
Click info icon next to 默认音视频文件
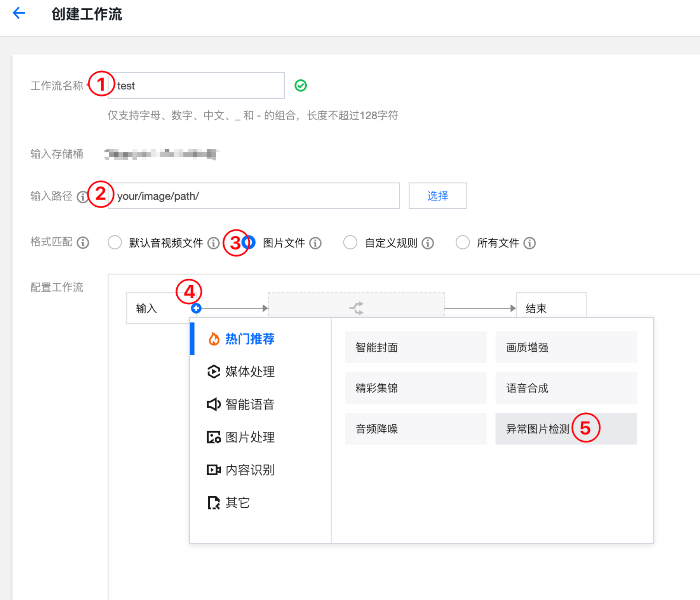tap(213, 243)
